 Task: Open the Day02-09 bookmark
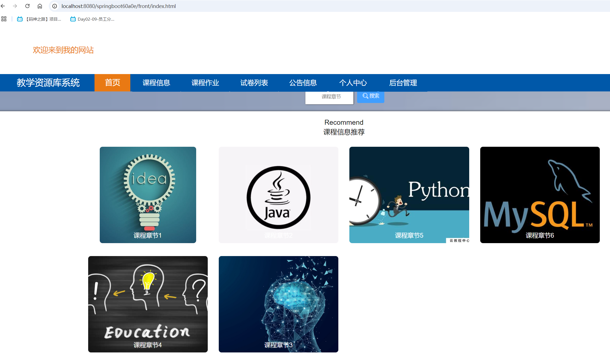(92, 19)
